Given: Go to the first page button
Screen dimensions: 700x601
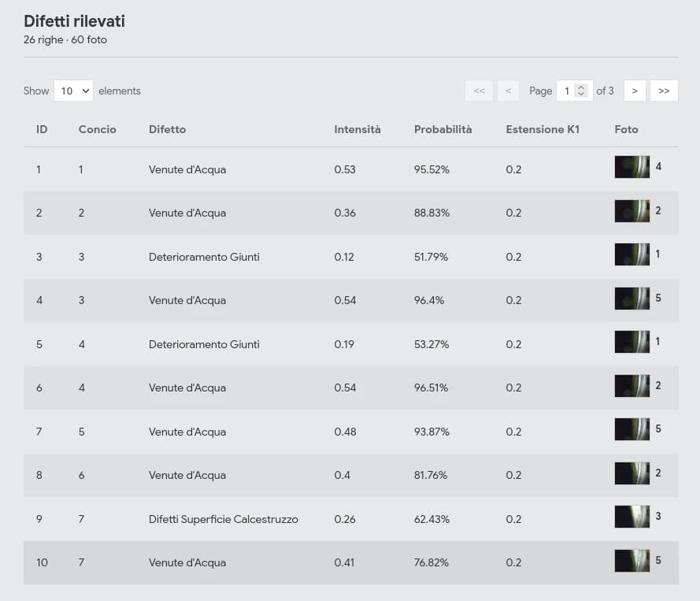Looking at the screenshot, I should point(479,91).
